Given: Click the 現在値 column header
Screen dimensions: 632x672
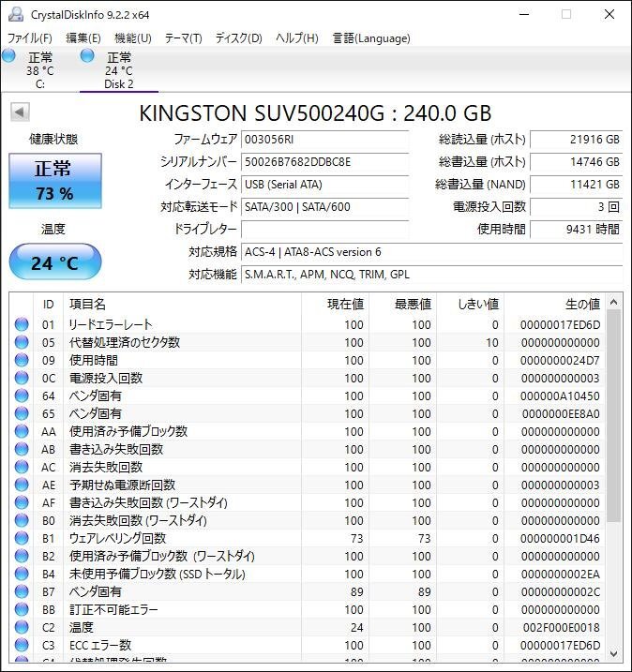Looking at the screenshot, I should (336, 305).
